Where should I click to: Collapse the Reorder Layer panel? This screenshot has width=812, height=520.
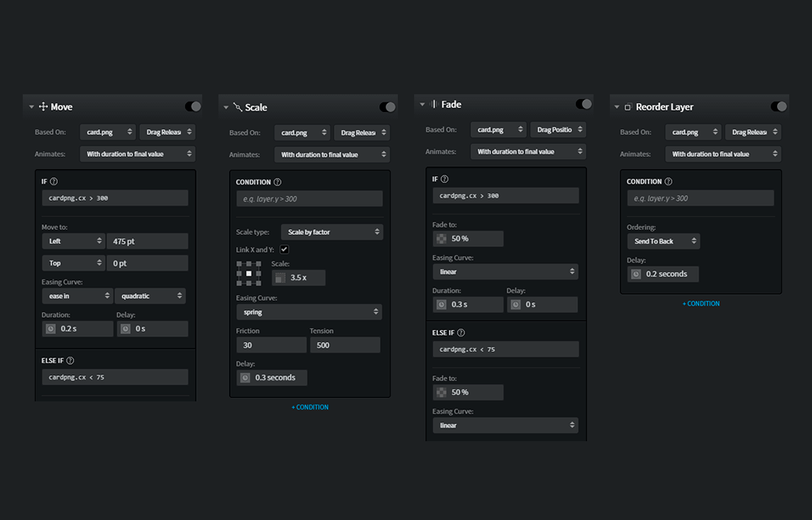(x=617, y=107)
